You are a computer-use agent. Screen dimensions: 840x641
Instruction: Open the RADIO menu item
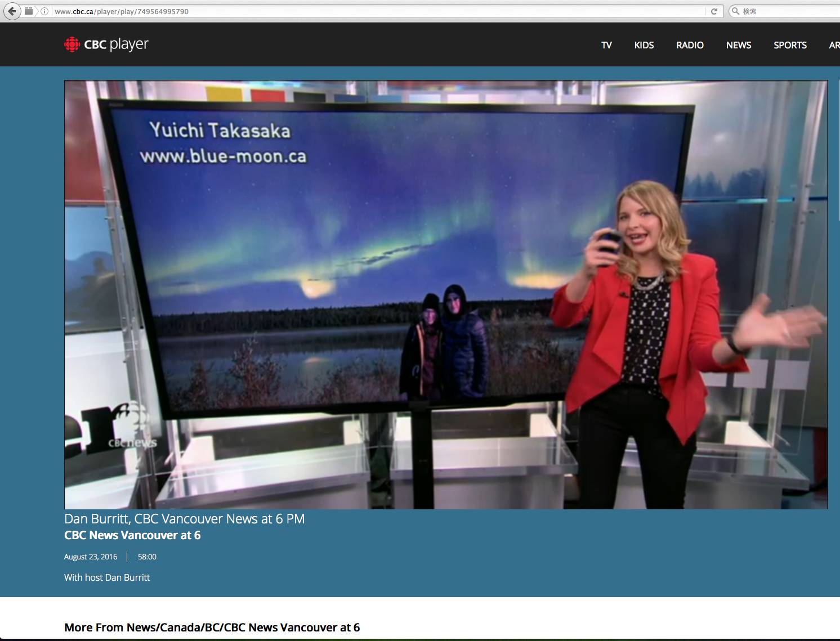click(x=690, y=45)
